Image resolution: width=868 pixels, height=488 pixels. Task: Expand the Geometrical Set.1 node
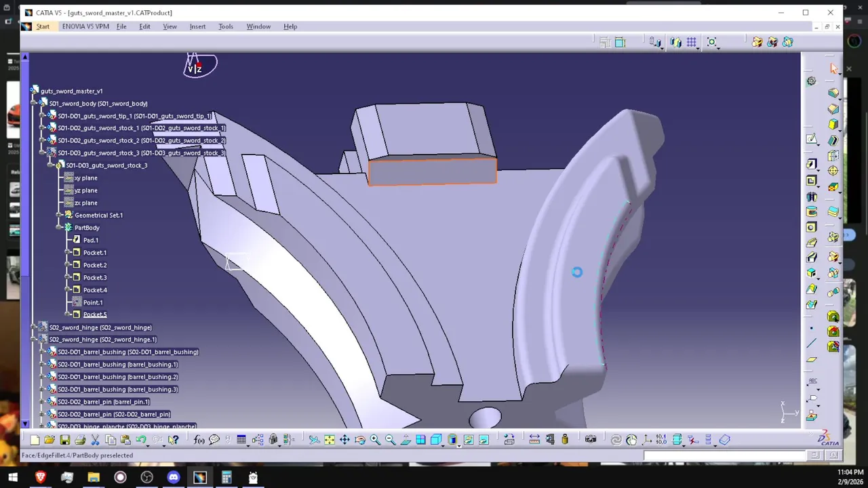pyautogui.click(x=60, y=215)
